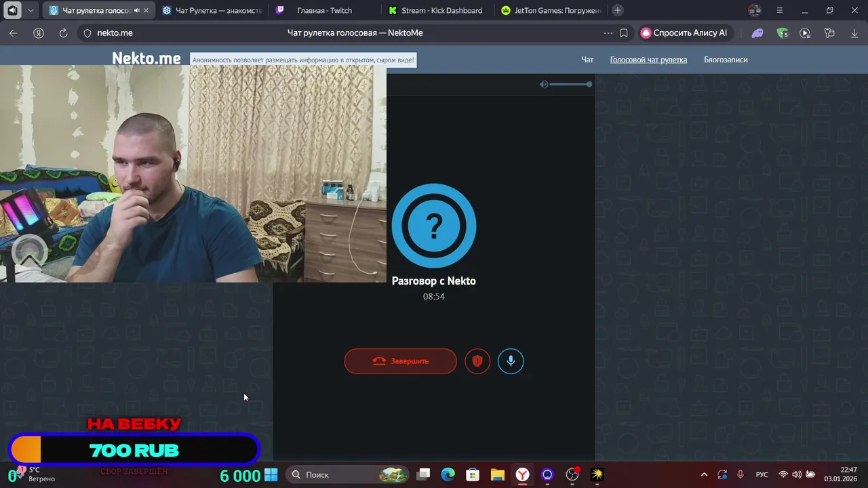Click Спросить Алису AI button

pos(684,33)
